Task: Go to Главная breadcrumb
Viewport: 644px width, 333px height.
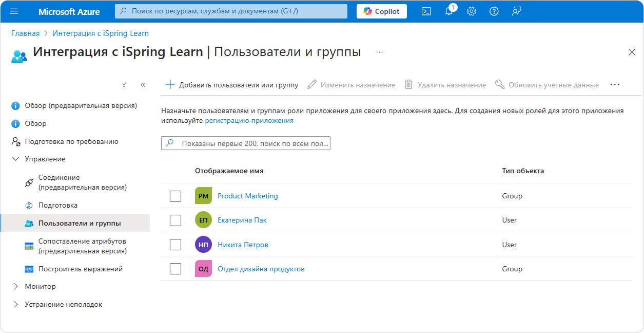Action: tap(26, 33)
